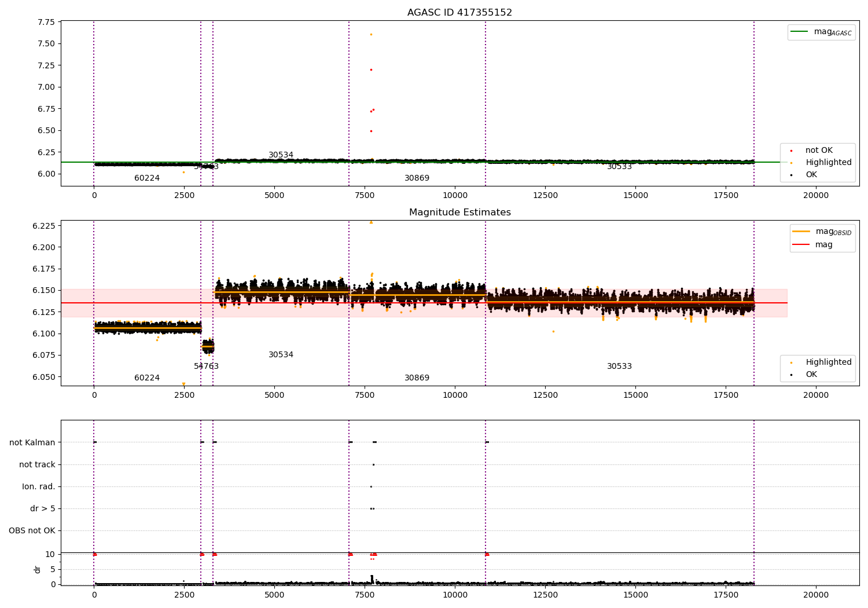This screenshot has width=868, height=608.
Task: Click obsid label 30534 in the AGASC ID plot
Action: point(281,155)
